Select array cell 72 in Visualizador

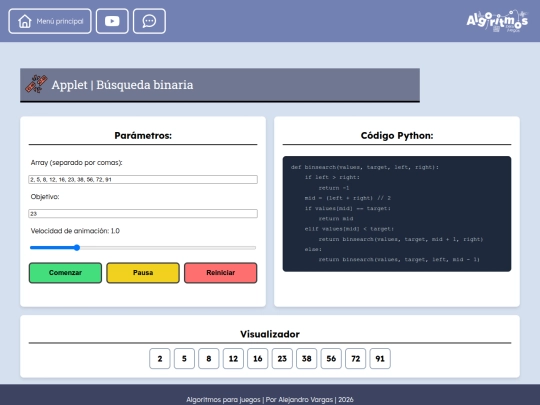[x=355, y=359]
